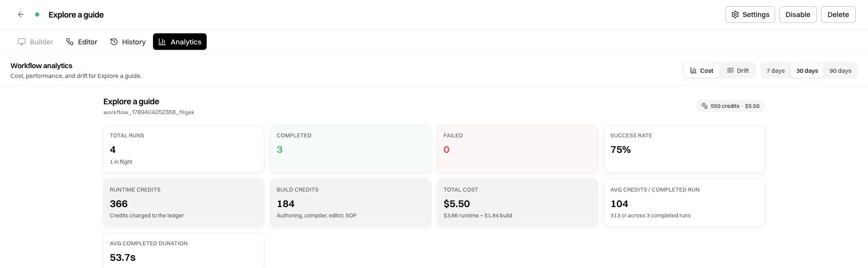Click the Total Runs card
Viewport: 868px width, 268px height.
click(x=183, y=149)
